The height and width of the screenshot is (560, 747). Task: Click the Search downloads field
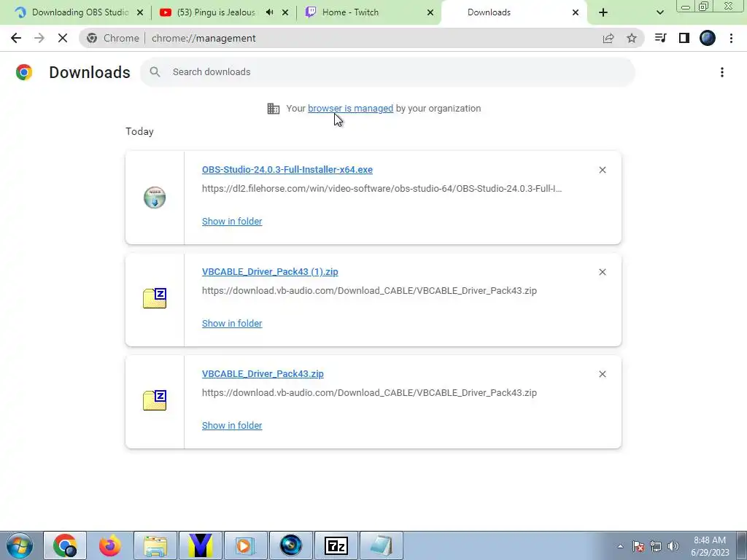(387, 72)
